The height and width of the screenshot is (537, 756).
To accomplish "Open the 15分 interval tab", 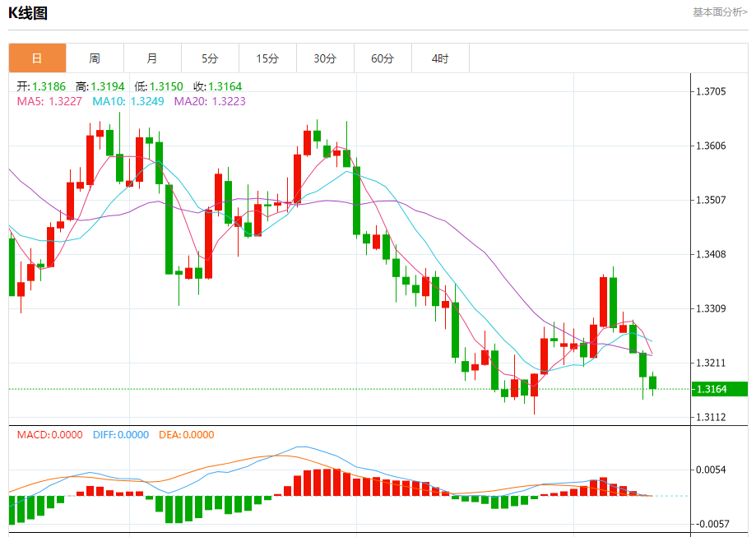I will [x=267, y=58].
